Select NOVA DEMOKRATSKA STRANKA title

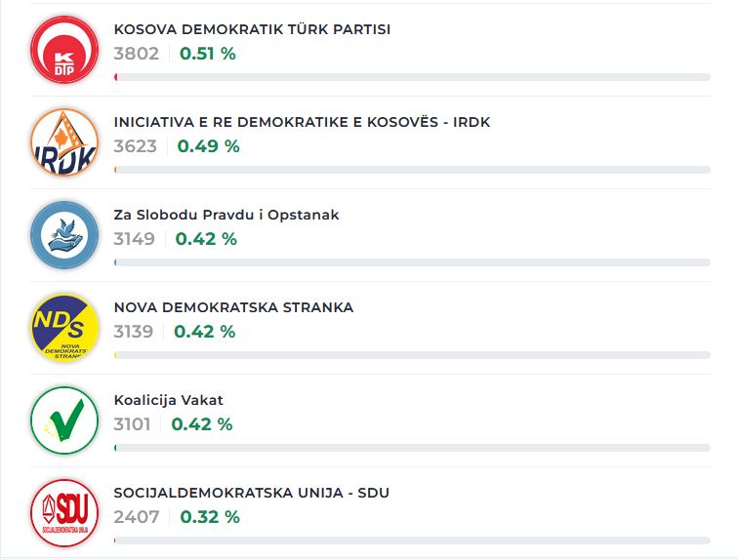pyautogui.click(x=233, y=307)
